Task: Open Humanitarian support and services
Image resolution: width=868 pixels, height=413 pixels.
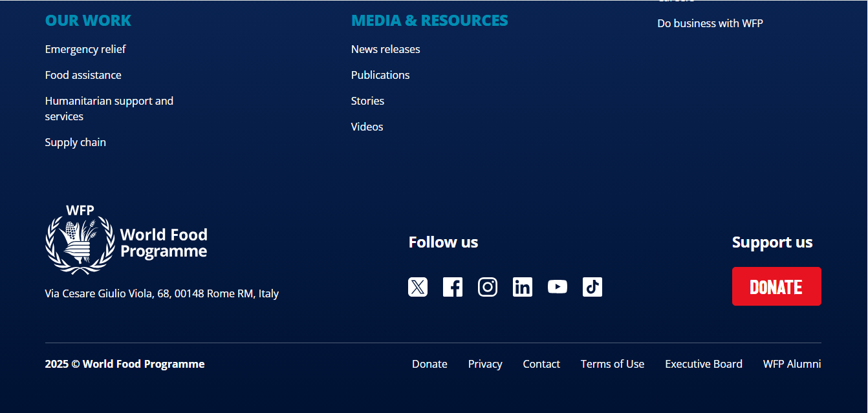Action: point(109,108)
